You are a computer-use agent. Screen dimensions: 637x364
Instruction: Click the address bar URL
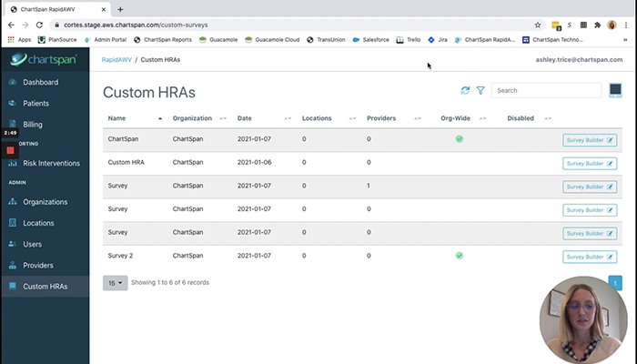[x=136, y=25]
